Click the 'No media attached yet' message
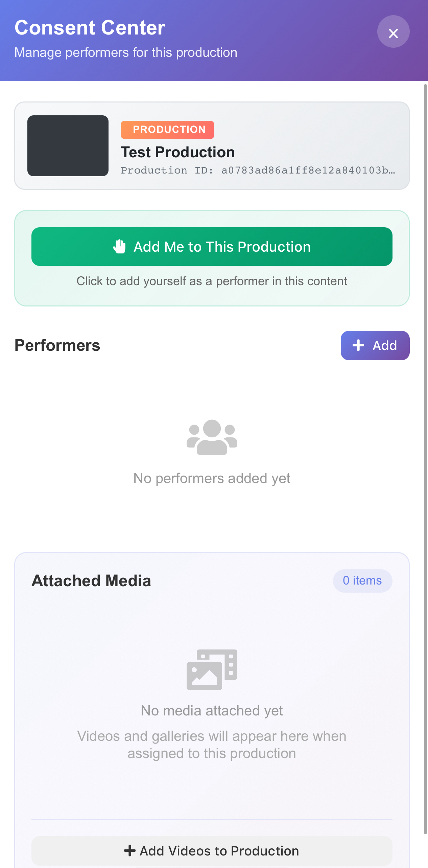 (x=212, y=711)
